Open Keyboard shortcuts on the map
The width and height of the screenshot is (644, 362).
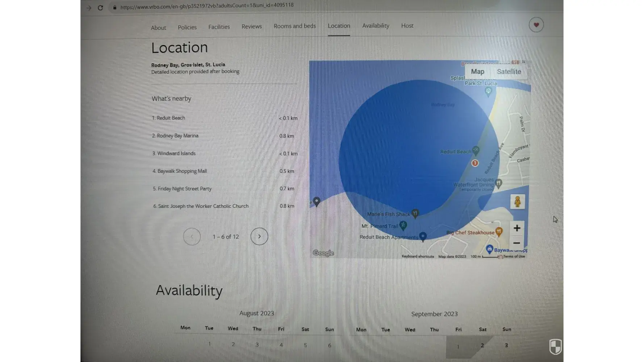click(x=418, y=256)
